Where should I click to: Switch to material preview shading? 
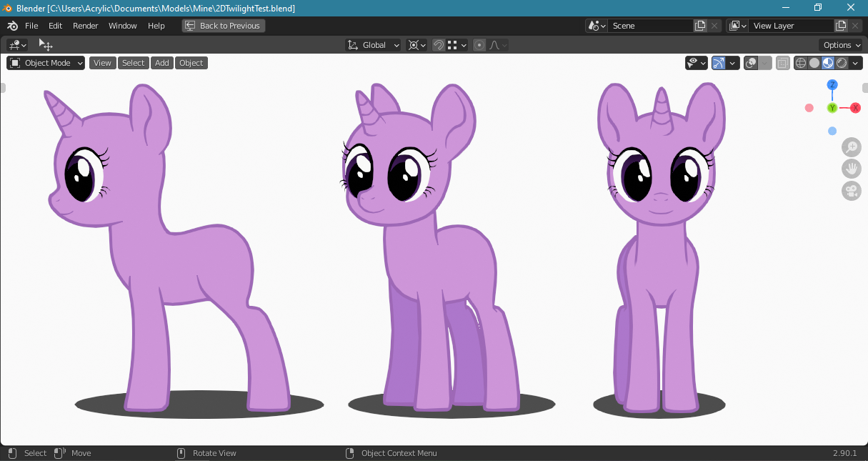tap(828, 63)
